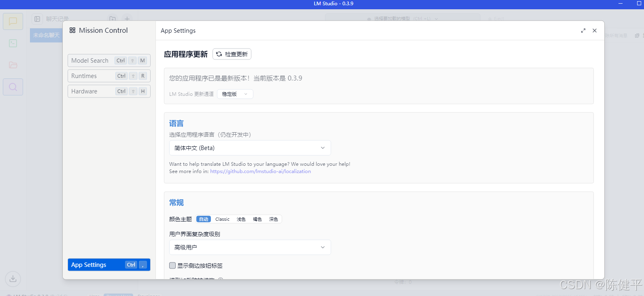Minimize the LM Studio window

pos(621,4)
